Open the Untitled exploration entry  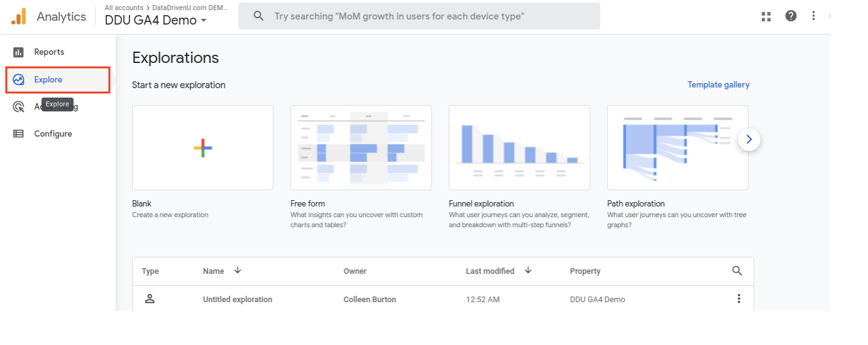click(237, 300)
